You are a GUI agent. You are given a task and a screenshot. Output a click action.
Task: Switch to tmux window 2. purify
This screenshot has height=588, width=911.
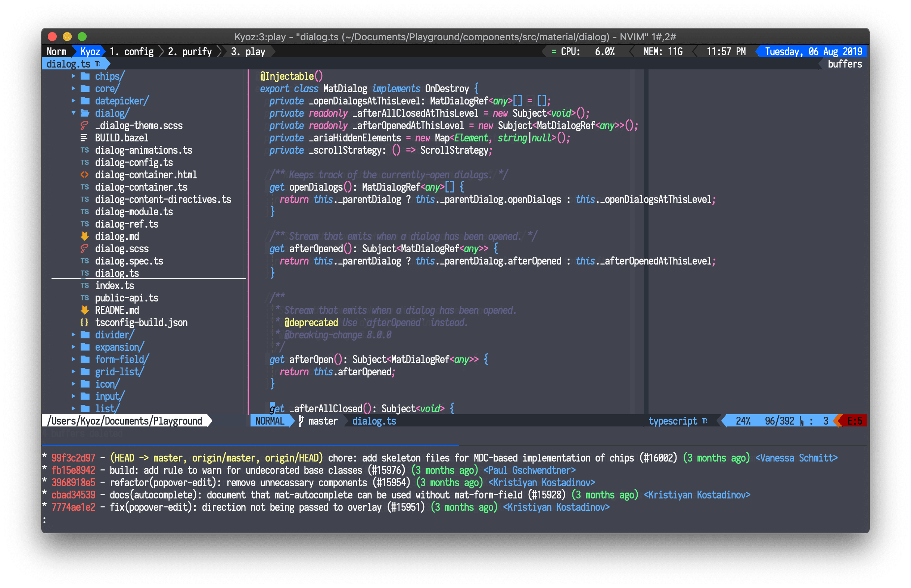pos(190,51)
